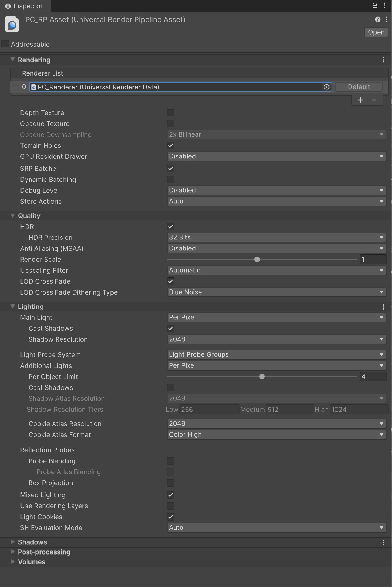Remove renderer with the minus icon
The height and width of the screenshot is (587, 392).
coord(374,100)
